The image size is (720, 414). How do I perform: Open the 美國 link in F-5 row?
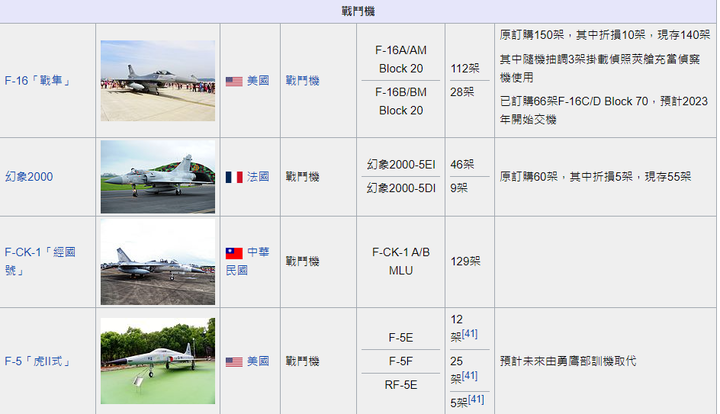pyautogui.click(x=258, y=361)
